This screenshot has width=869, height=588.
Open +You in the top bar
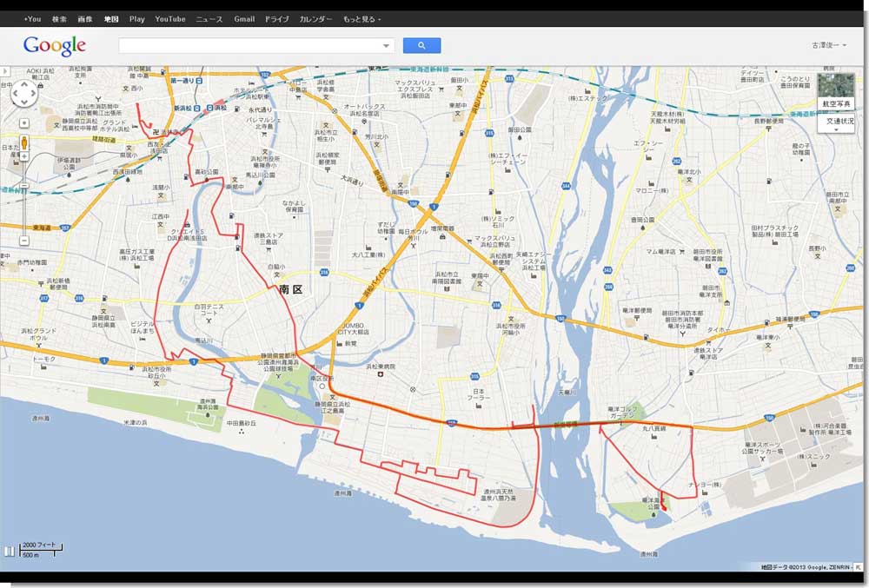tap(33, 19)
